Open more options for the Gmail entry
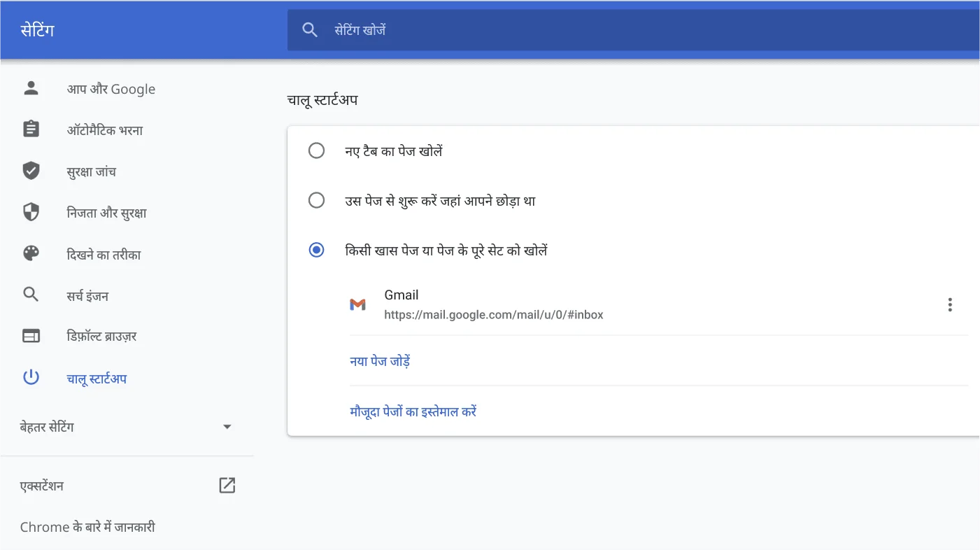Image resolution: width=980 pixels, height=550 pixels. tap(950, 304)
